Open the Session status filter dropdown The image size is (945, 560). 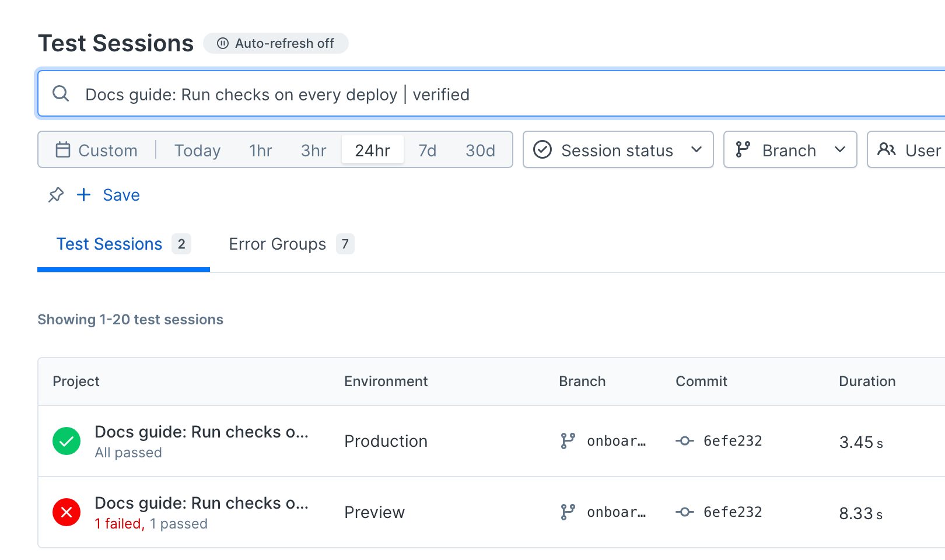pyautogui.click(x=618, y=150)
